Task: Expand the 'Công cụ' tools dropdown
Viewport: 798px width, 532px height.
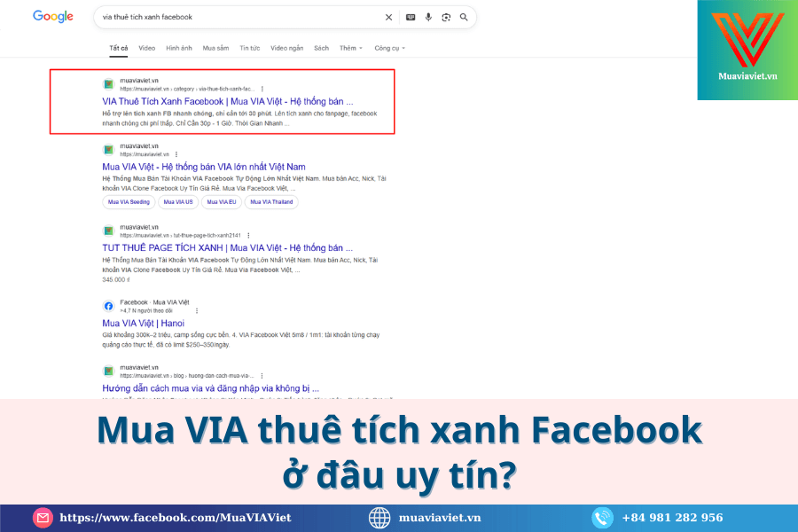Action: coord(390,49)
